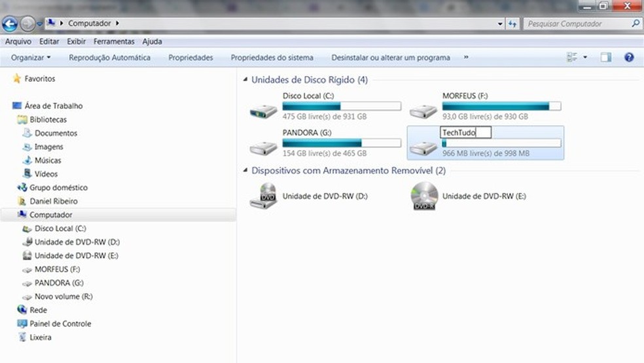This screenshot has width=644, height=363.
Task: Select Favoritos in the navigation pane
Action: 39,79
